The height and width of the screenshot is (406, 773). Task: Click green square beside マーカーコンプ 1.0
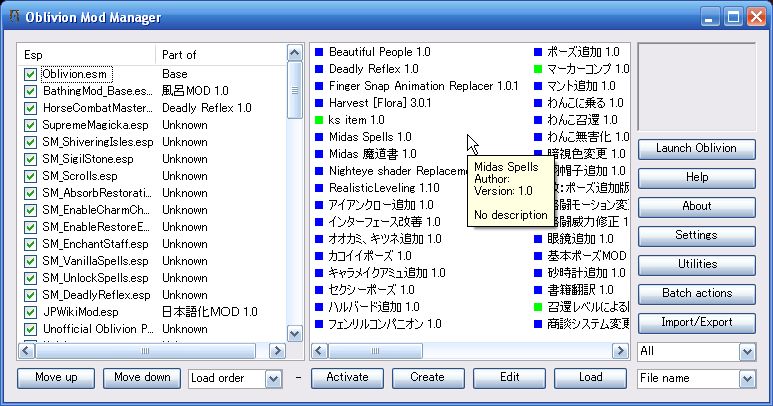pos(538,69)
